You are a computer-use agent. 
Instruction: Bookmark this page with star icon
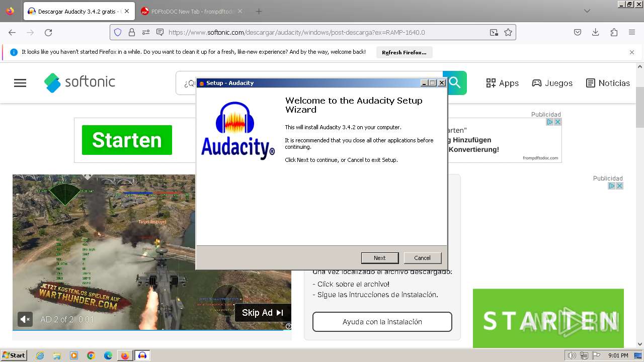click(x=508, y=32)
